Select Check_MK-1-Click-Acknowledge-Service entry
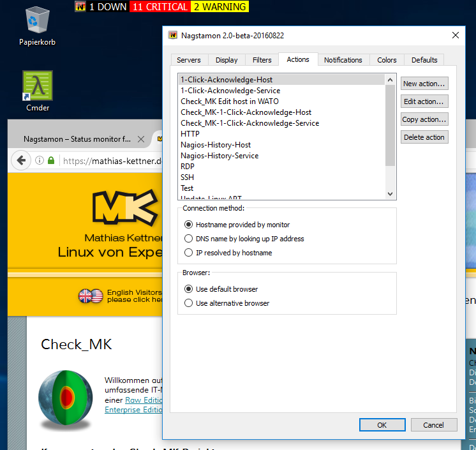The width and height of the screenshot is (476, 450). (x=282, y=123)
